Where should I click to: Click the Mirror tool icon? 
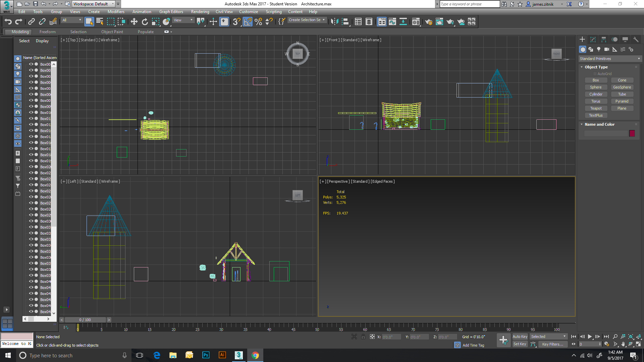coord(334,22)
